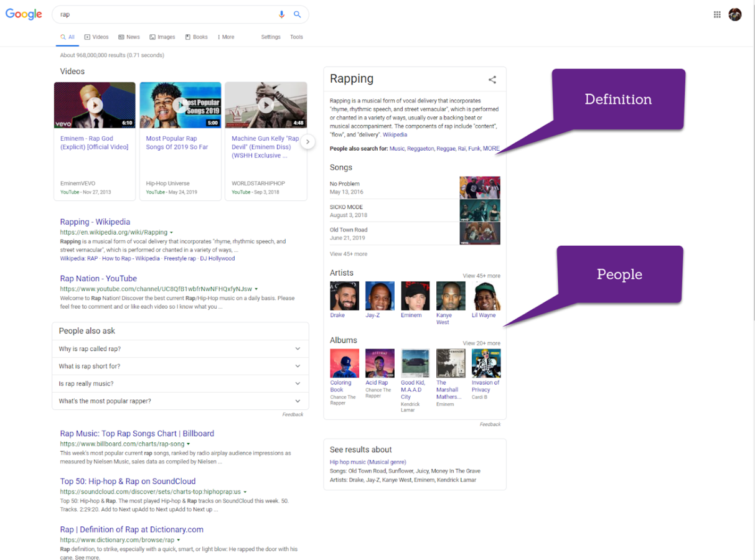Click next arrow in Videos carousel
The image size is (755, 560).
pyautogui.click(x=307, y=142)
